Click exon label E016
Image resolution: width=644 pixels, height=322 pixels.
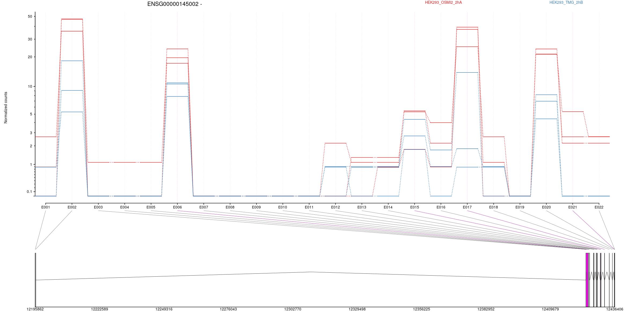441,207
